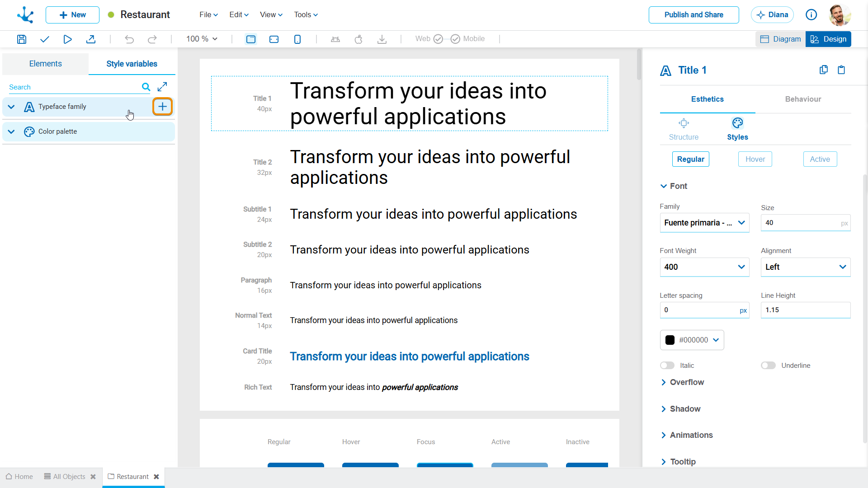
Task: Select tablet screen view icon
Action: (274, 39)
